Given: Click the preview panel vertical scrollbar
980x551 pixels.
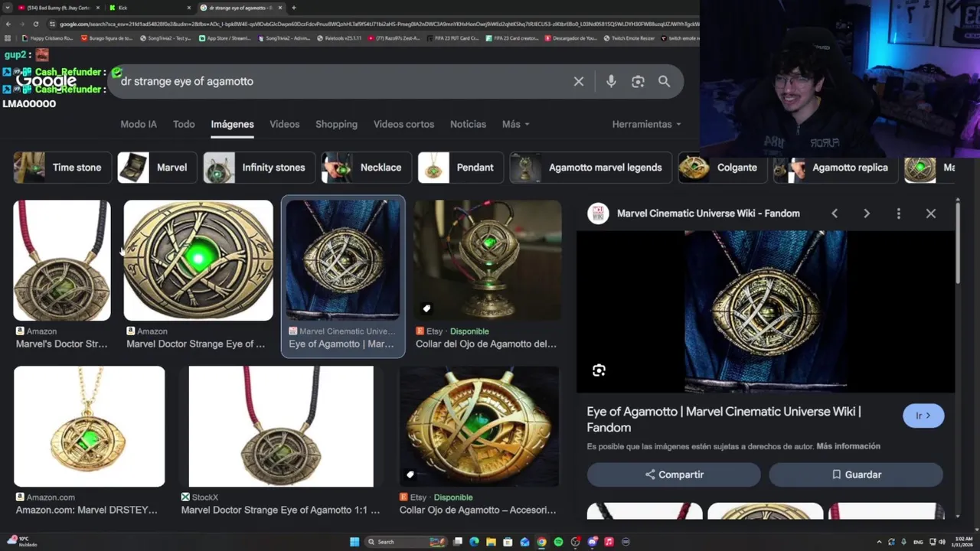Looking at the screenshot, I should [x=957, y=245].
